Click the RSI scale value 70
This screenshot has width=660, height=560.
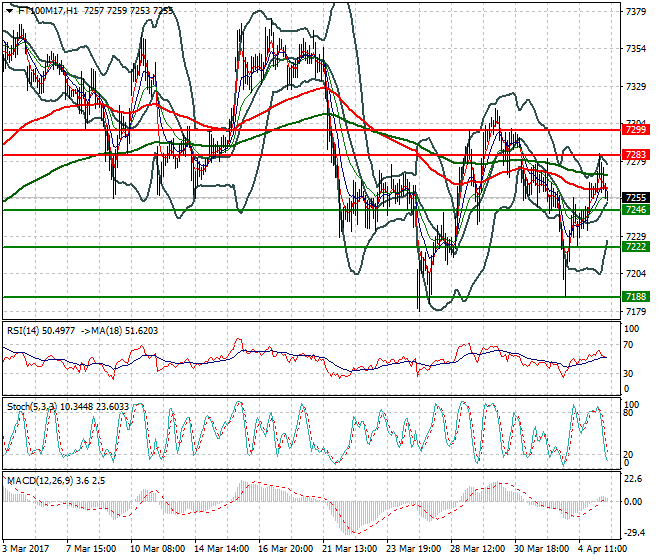628,345
